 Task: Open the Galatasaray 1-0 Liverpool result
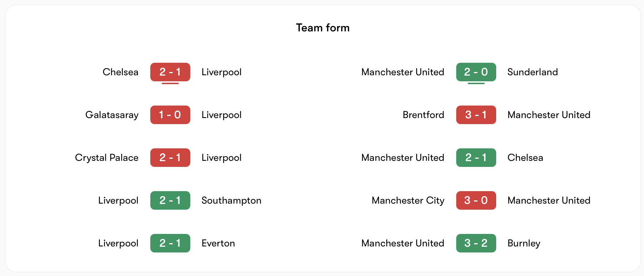(x=170, y=115)
